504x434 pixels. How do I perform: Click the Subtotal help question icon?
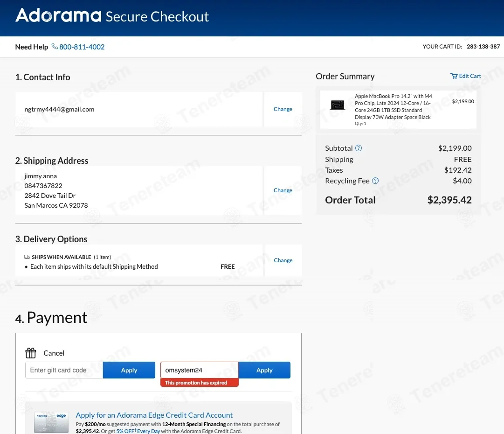click(359, 148)
